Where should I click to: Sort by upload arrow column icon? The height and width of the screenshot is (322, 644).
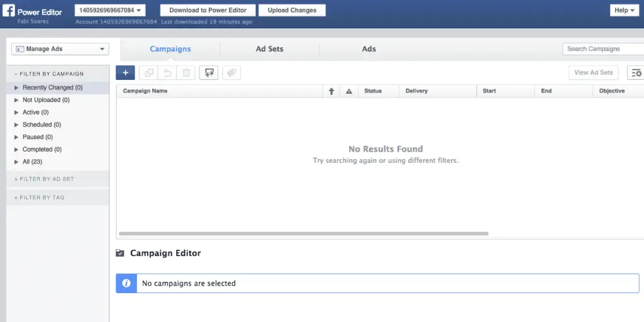pos(331,91)
